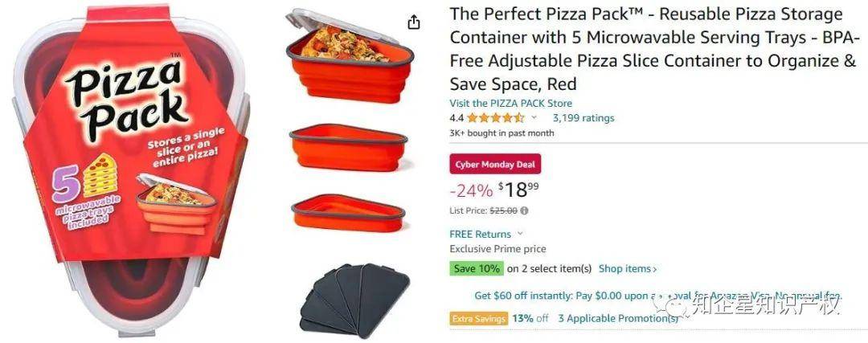Select the open container with pizza thumbnail
This screenshot has width=868, height=343.
coord(350,56)
